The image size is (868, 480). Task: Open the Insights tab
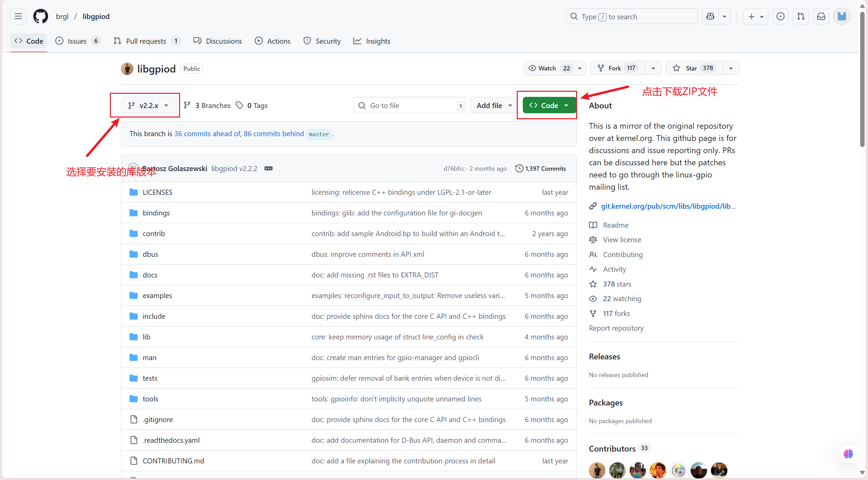(x=372, y=41)
